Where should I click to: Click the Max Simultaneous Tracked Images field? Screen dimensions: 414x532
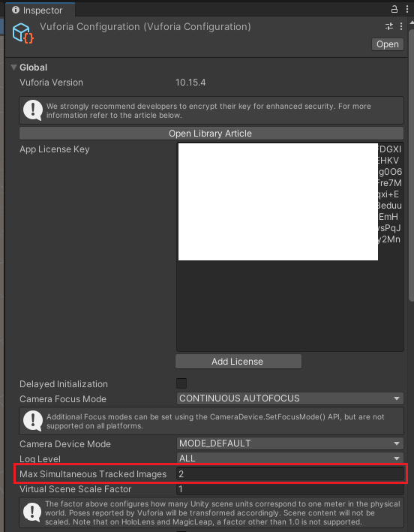point(290,474)
